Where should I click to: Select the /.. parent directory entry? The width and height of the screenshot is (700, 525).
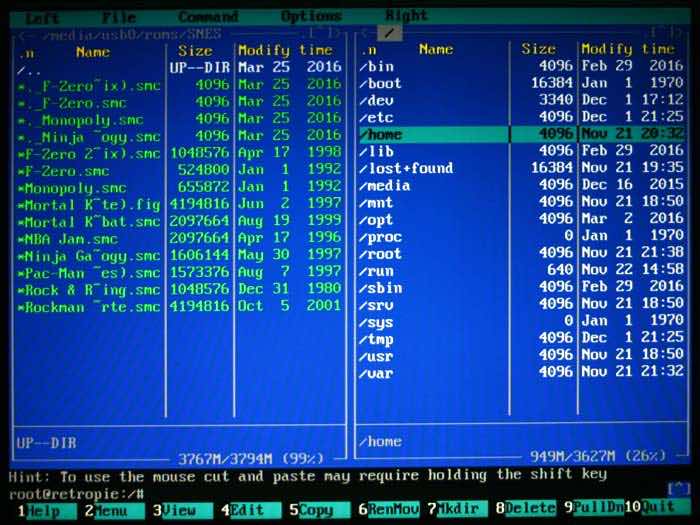[179, 68]
